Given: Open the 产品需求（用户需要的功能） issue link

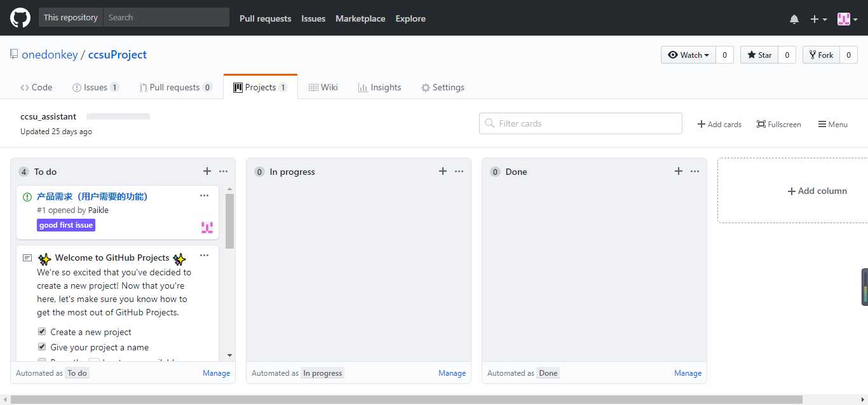Looking at the screenshot, I should (92, 196).
